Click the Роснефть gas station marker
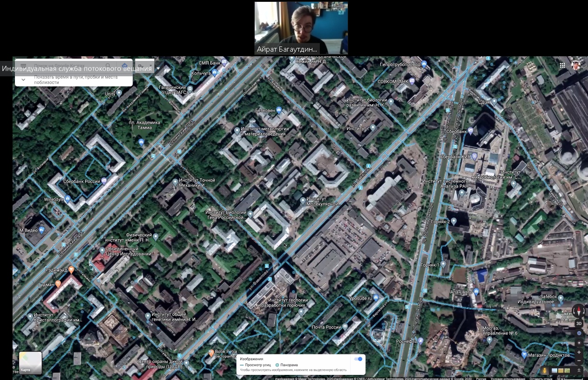588x380 pixels. (421, 341)
